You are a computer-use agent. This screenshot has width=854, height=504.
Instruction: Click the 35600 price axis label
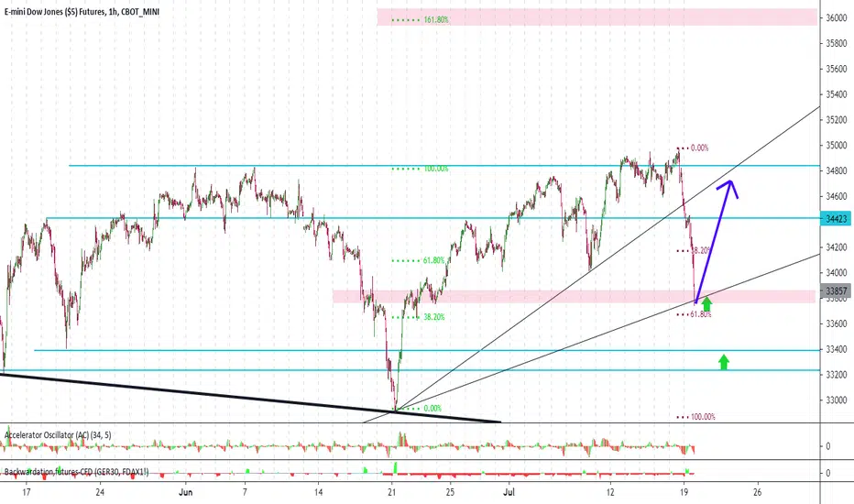[836, 69]
